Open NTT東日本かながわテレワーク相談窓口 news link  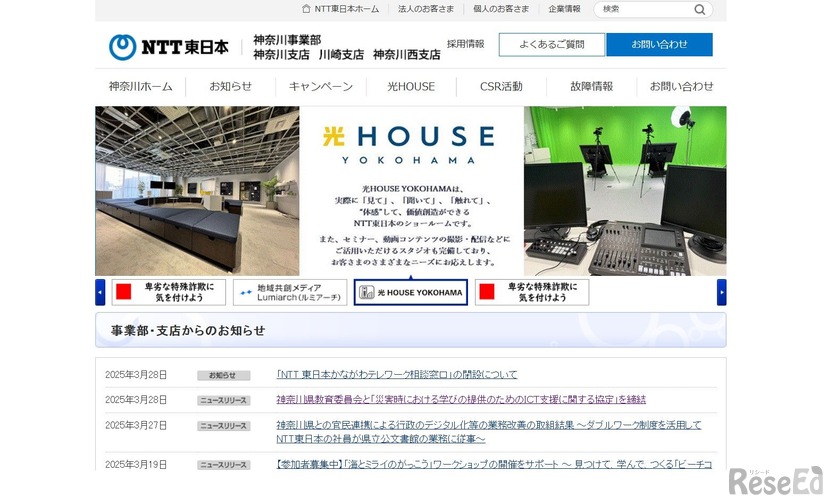click(397, 375)
